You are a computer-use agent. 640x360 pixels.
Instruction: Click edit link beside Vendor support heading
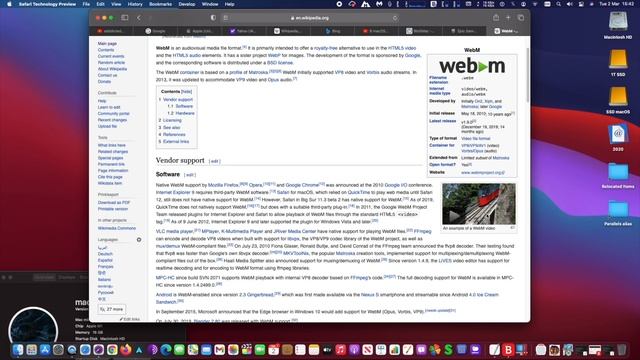pos(214,161)
